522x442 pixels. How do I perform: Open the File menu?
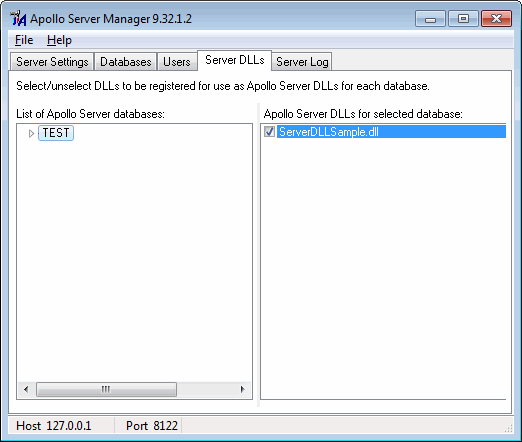[x=24, y=40]
